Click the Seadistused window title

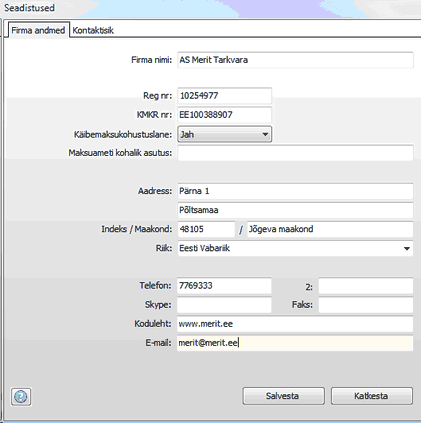(29, 8)
